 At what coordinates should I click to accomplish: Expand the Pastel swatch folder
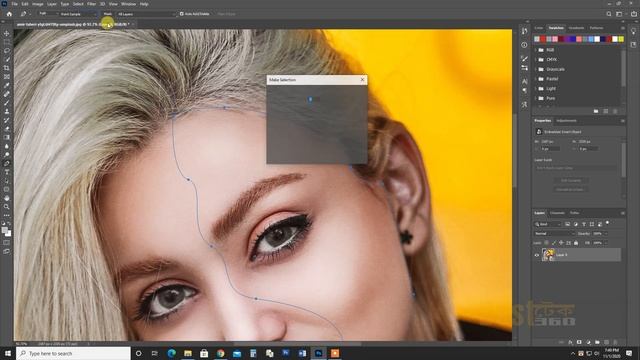point(536,79)
